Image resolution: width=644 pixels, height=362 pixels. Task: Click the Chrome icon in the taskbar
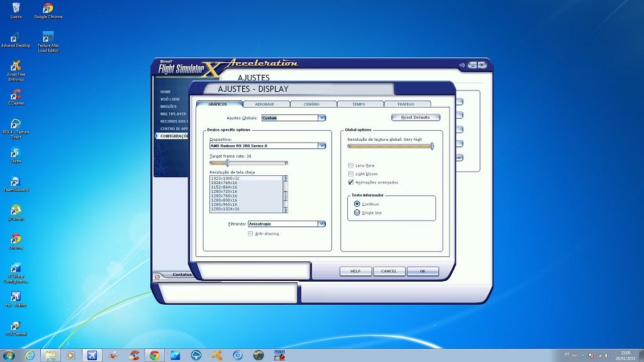click(x=155, y=356)
